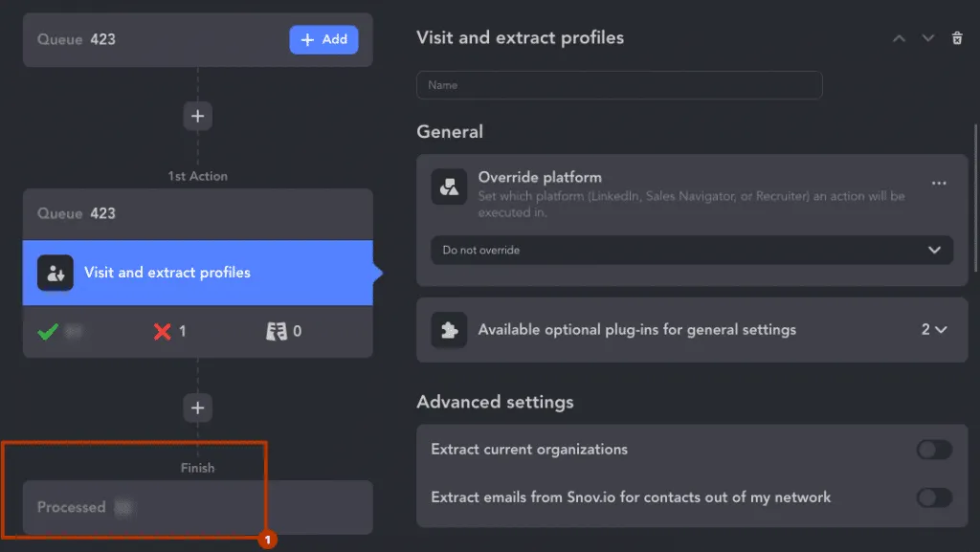Move the action down with the down chevron
Viewport: 980px width, 552px height.
(928, 38)
